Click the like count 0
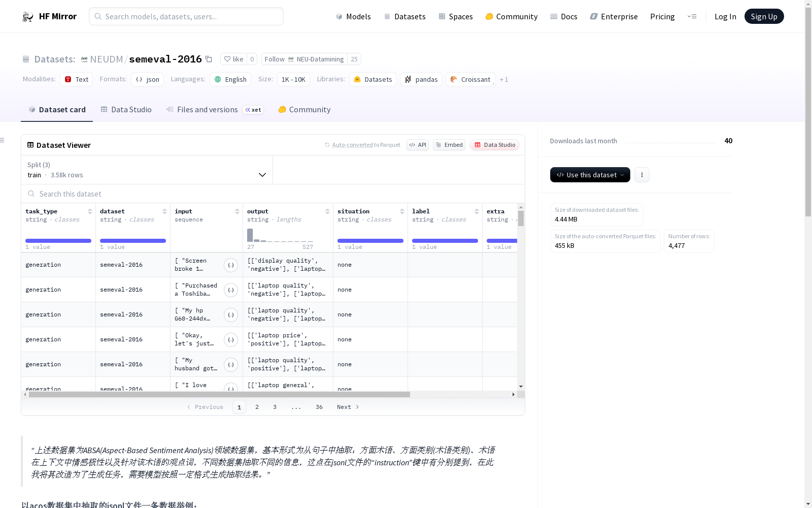 coord(252,59)
